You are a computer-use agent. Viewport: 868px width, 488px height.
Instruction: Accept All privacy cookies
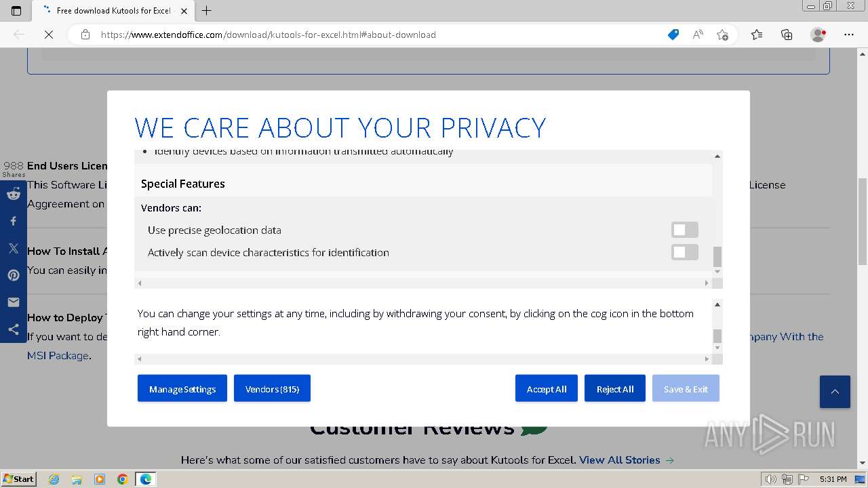coord(547,388)
